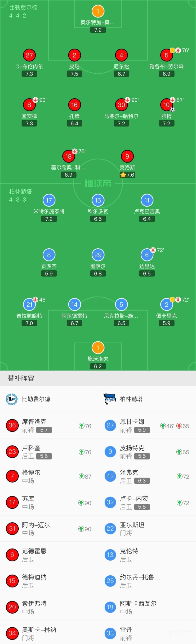
Task: Tap the 76' sub-in arrow for 席普洛克
Action: (x=81, y=426)
